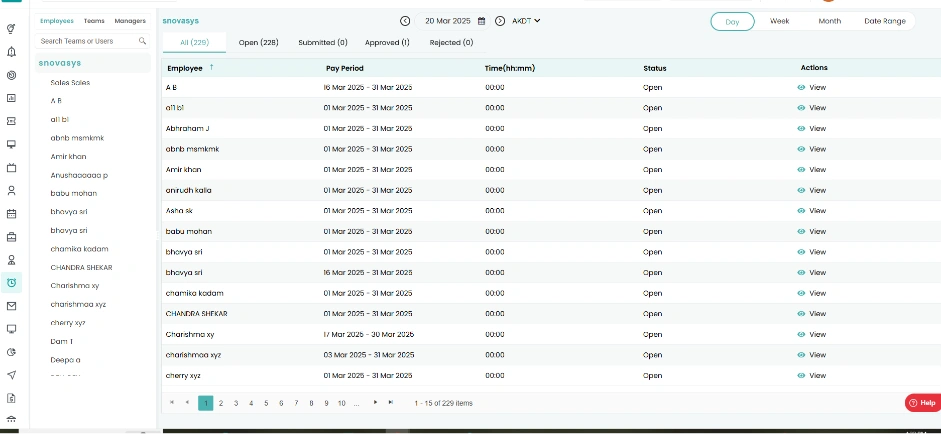942x448 pixels.
Task: Switch to Week view
Action: point(780,21)
